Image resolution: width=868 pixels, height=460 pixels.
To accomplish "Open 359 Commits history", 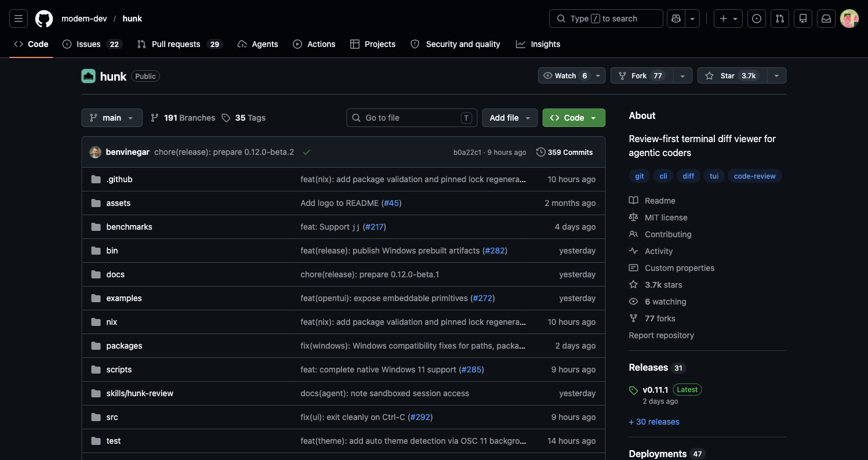I will click(565, 152).
